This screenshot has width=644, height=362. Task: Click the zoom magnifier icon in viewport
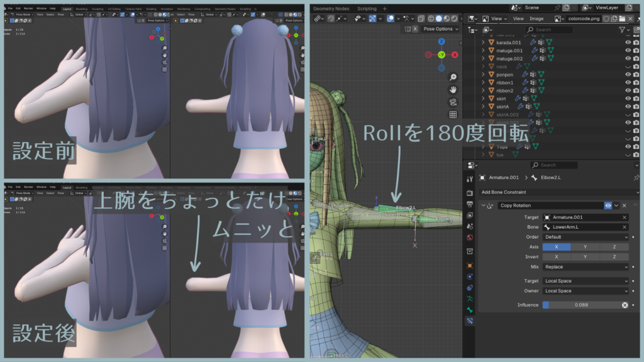coord(453,77)
